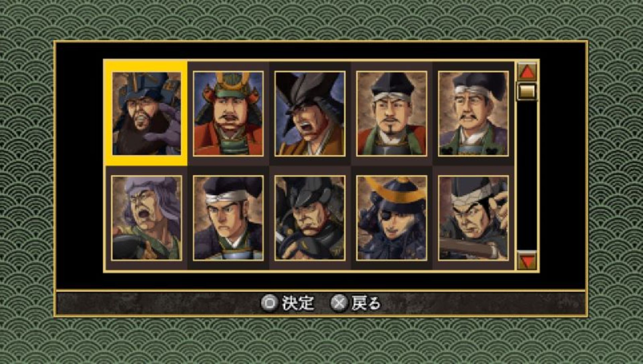Go back using the 戻る label

click(x=366, y=303)
